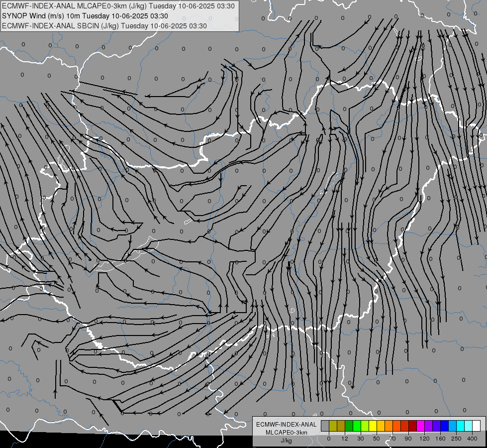Click the legend value 50
The width and height of the screenshot is (487, 448).
(377, 439)
